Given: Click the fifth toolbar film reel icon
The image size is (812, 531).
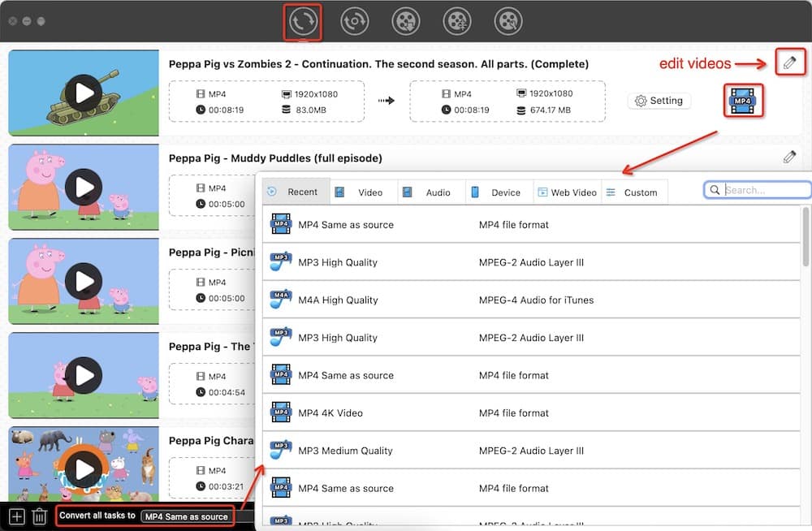Looking at the screenshot, I should click(x=508, y=22).
